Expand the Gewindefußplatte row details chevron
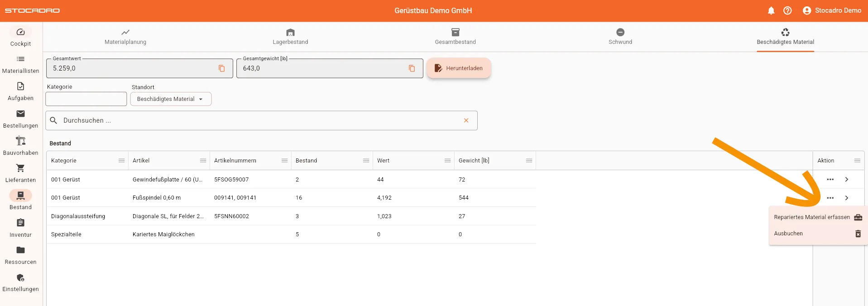Viewport: 868px width, 306px height. (846, 180)
